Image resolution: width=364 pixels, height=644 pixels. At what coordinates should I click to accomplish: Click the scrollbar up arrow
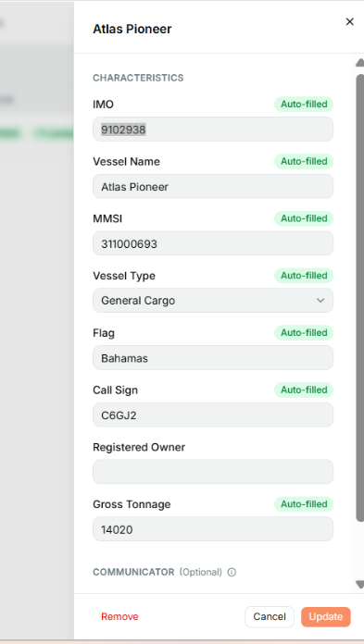coord(360,62)
